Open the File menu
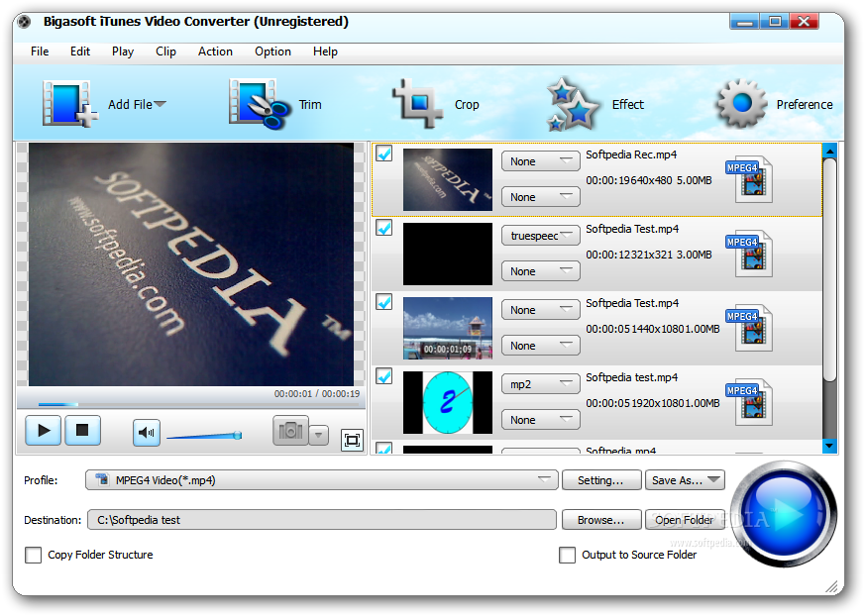Viewport: 865px width, 616px height. click(40, 51)
